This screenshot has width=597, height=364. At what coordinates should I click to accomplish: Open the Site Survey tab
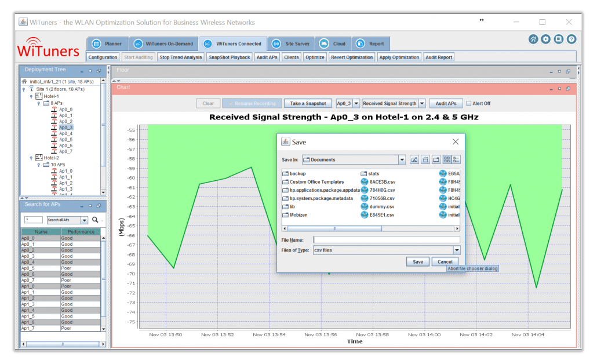tap(291, 44)
